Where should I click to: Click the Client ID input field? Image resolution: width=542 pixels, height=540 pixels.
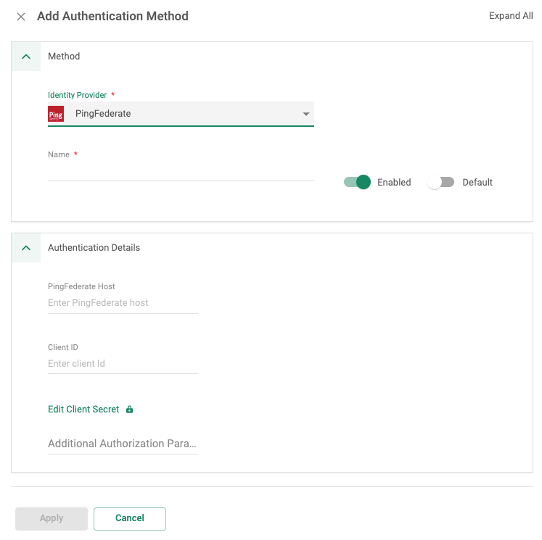tap(123, 364)
